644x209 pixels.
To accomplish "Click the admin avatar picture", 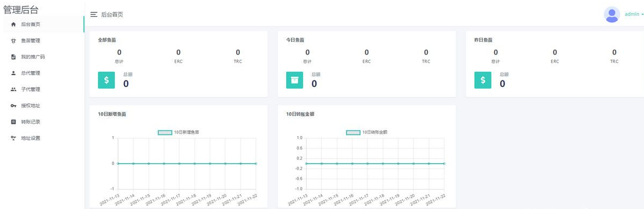I will click(612, 15).
